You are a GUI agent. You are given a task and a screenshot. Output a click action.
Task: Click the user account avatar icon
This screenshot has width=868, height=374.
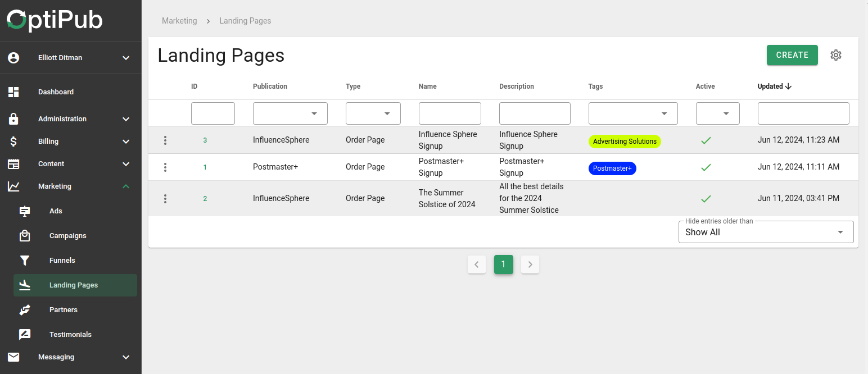point(13,58)
